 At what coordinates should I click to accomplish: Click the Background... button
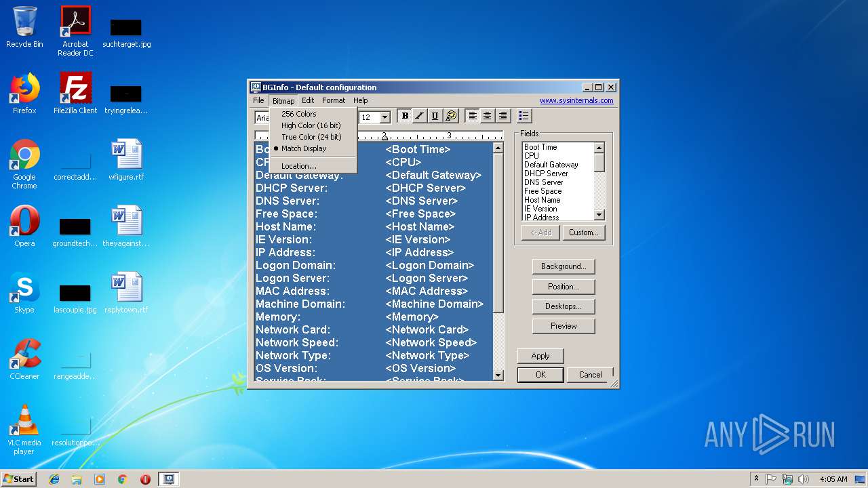click(564, 266)
